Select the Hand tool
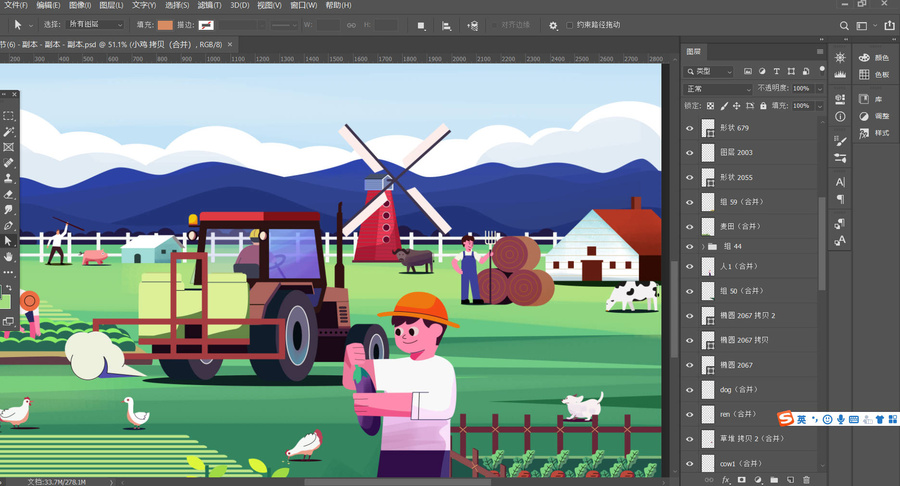 coord(9,257)
